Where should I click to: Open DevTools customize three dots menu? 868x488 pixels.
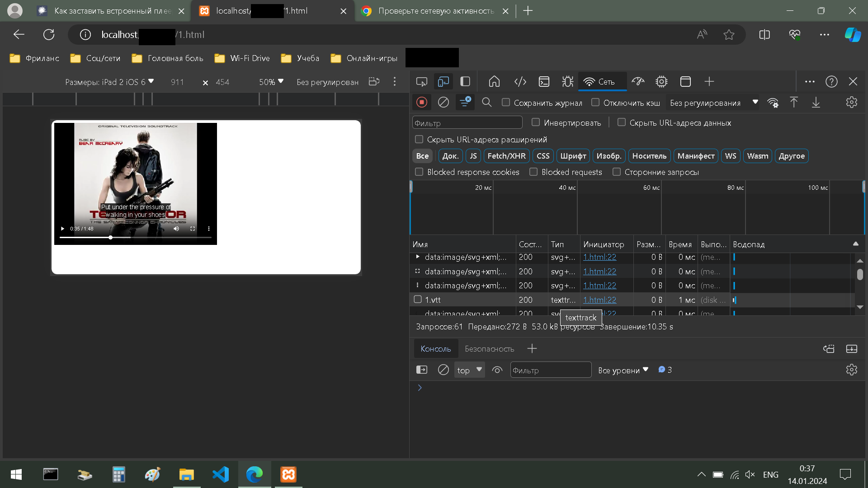pos(810,82)
